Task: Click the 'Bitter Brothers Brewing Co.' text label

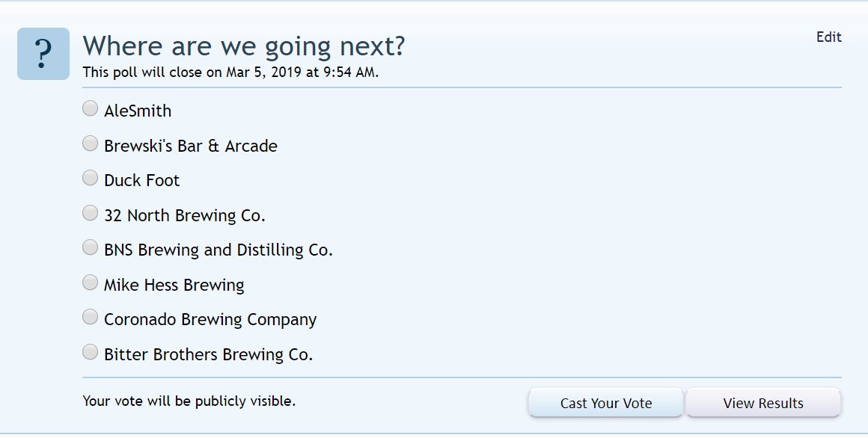Action: (x=209, y=354)
